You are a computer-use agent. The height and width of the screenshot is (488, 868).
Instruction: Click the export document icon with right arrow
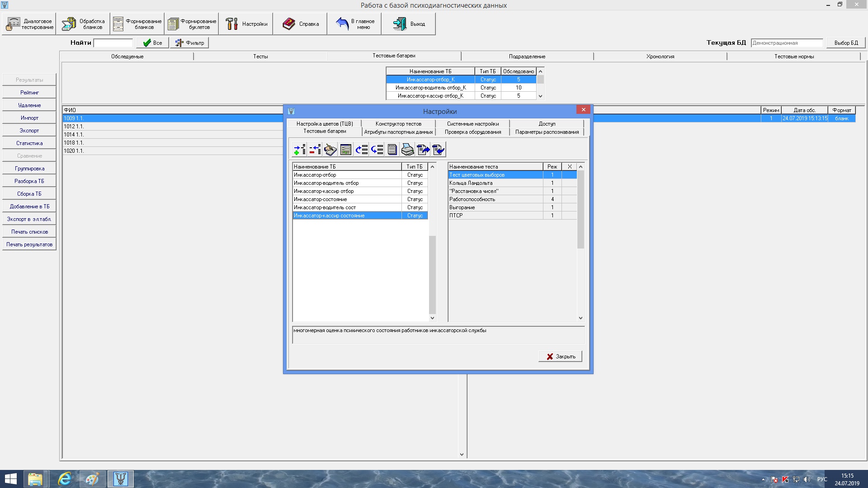coord(423,150)
